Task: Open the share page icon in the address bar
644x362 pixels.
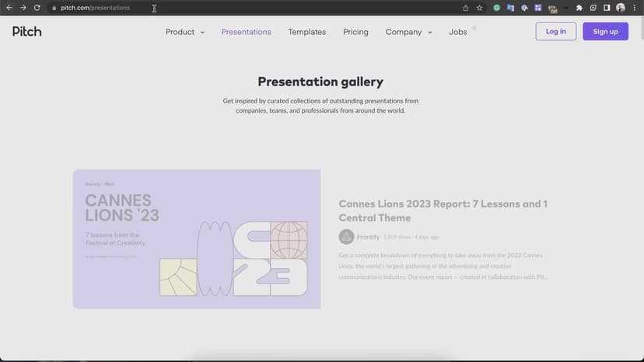Action: click(x=465, y=8)
